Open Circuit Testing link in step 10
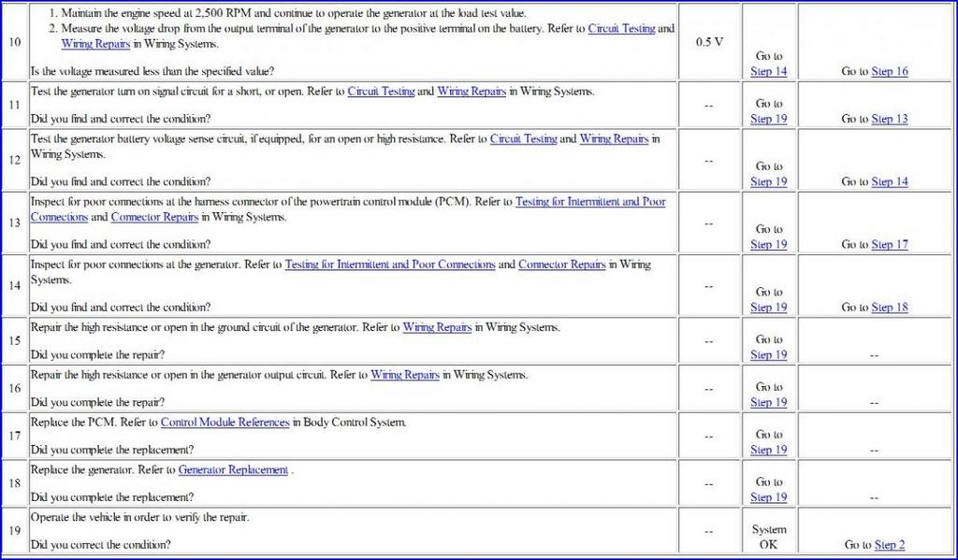This screenshot has width=958, height=560. tap(621, 28)
